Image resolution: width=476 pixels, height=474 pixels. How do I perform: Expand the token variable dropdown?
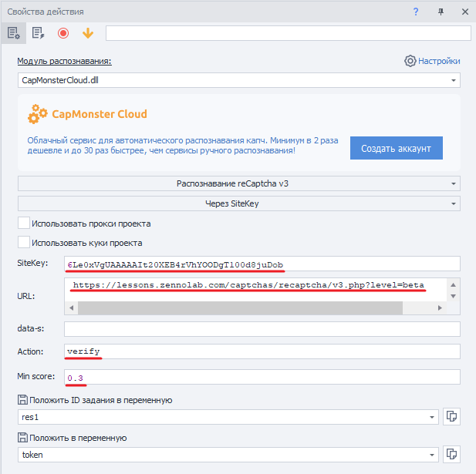coord(431,455)
